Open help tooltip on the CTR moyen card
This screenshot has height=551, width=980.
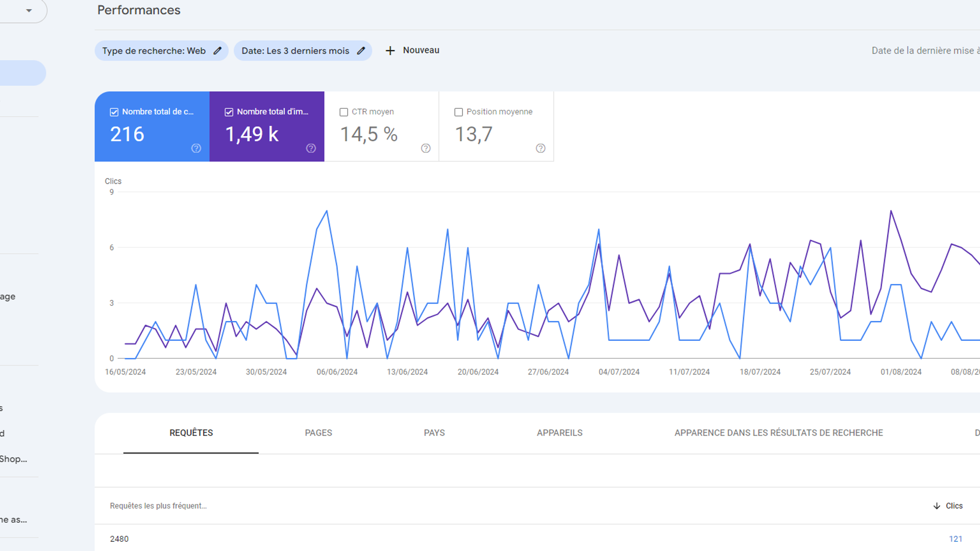426,148
